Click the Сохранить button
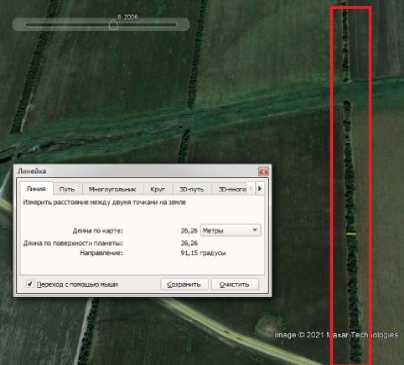Screen dimensions: 404x365 tap(184, 284)
